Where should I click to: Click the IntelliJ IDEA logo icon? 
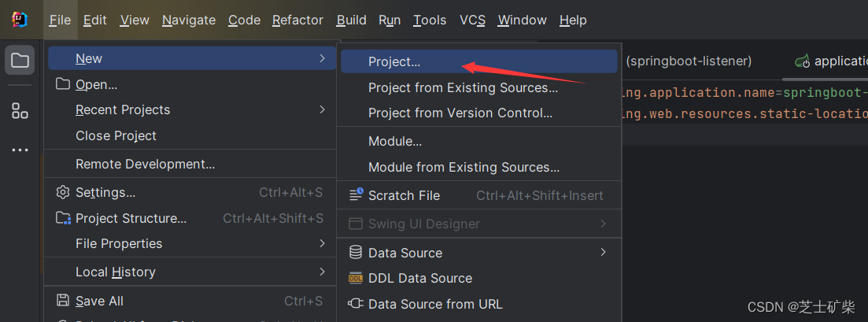pyautogui.click(x=20, y=20)
